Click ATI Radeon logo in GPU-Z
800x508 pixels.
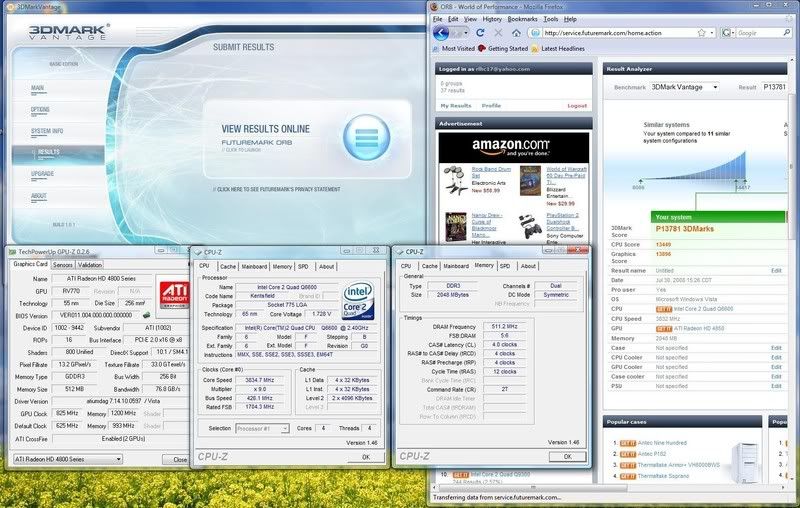(x=174, y=294)
